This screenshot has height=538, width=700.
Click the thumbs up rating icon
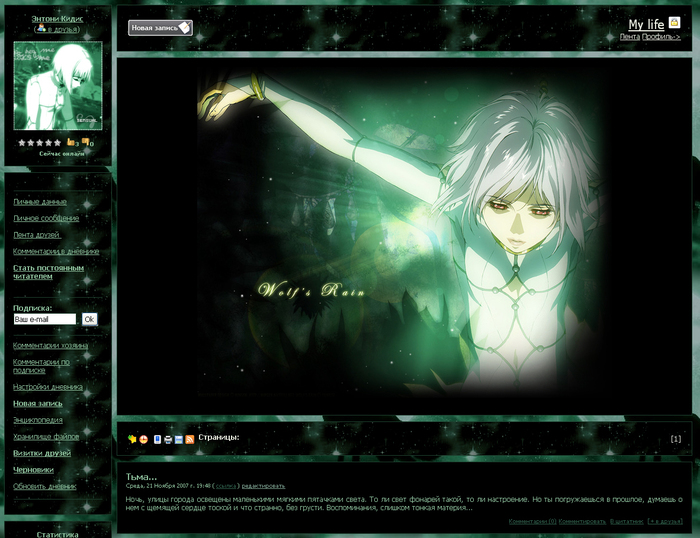point(71,142)
